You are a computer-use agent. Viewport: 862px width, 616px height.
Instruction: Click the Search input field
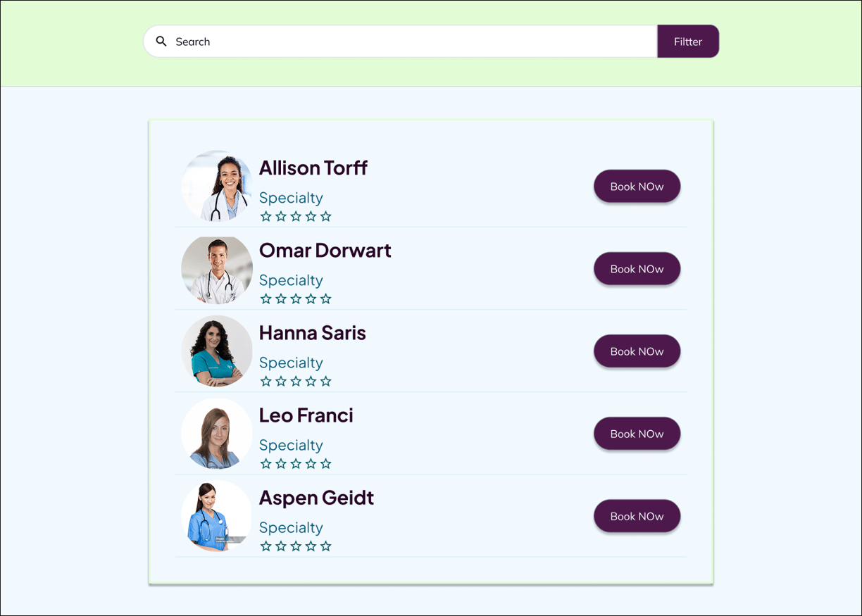[x=400, y=42]
